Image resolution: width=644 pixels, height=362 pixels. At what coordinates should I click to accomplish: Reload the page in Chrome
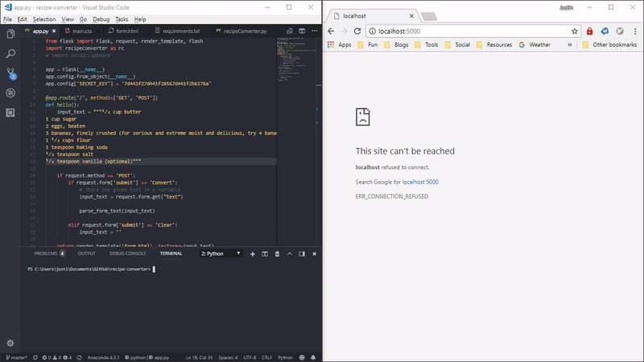tap(357, 31)
